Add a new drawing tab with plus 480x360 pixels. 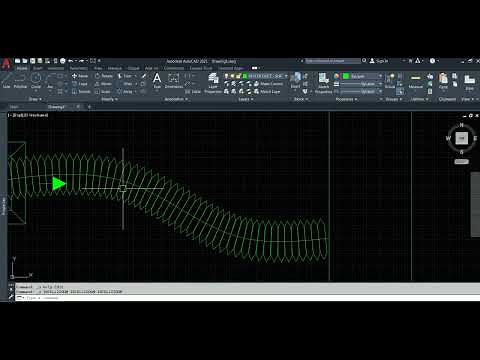click(x=89, y=107)
